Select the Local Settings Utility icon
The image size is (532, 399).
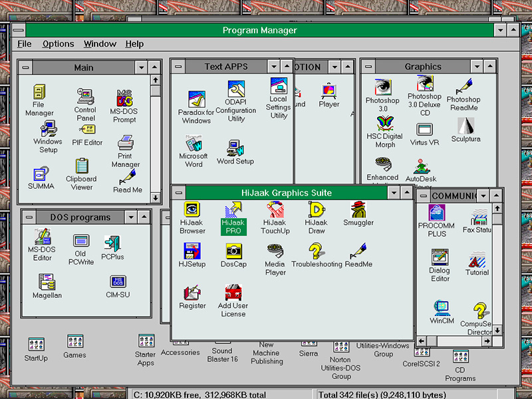(279, 86)
